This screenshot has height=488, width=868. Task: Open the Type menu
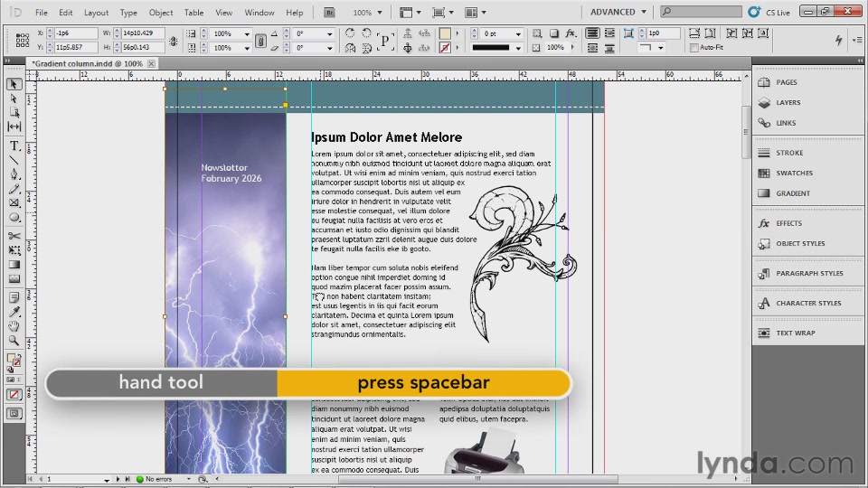click(128, 12)
